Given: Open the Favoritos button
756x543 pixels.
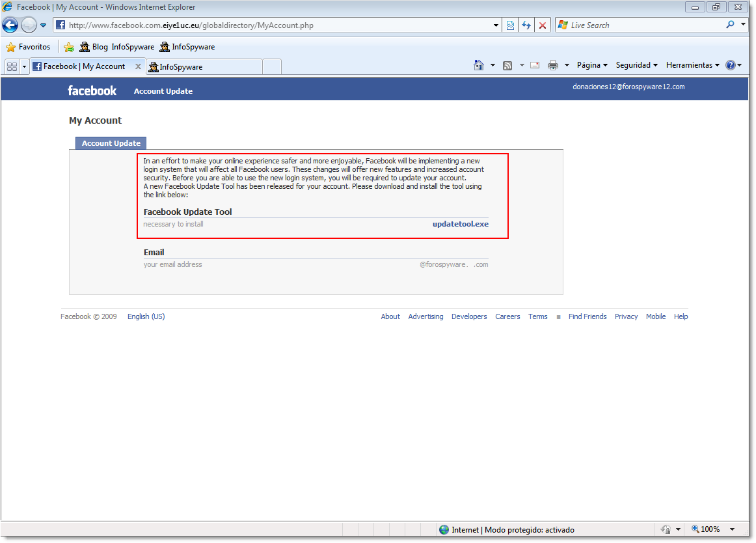Looking at the screenshot, I should tap(28, 47).
